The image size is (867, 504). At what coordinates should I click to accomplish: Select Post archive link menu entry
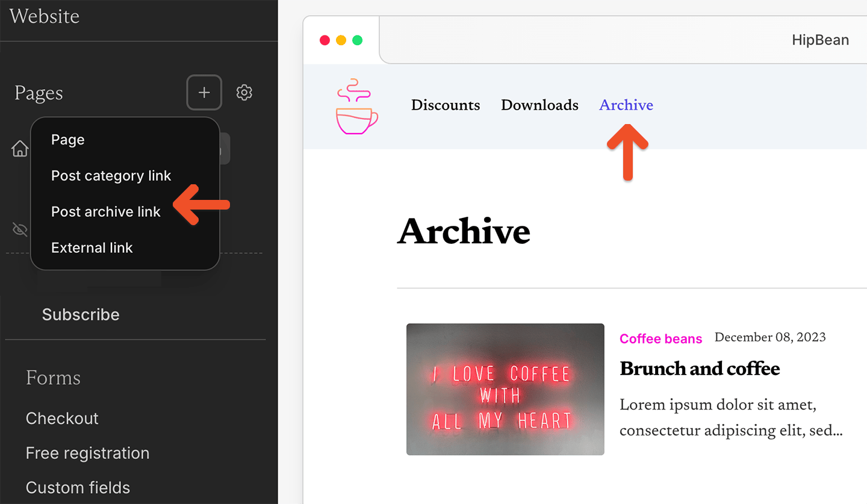[x=106, y=212]
